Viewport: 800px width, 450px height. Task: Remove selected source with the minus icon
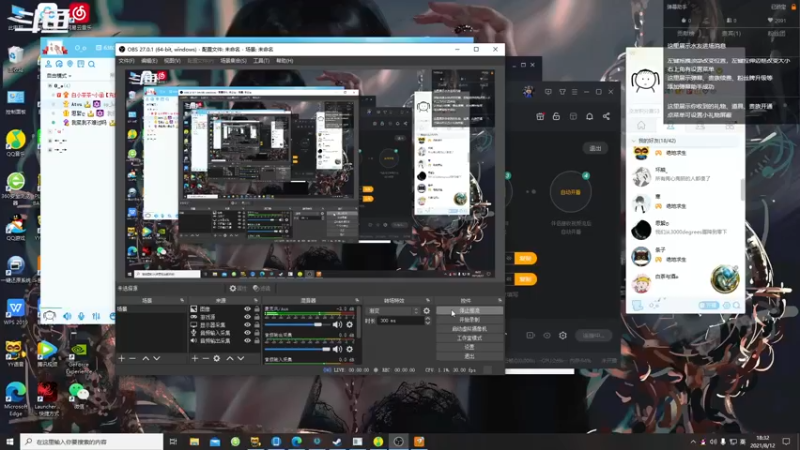pyautogui.click(x=206, y=359)
